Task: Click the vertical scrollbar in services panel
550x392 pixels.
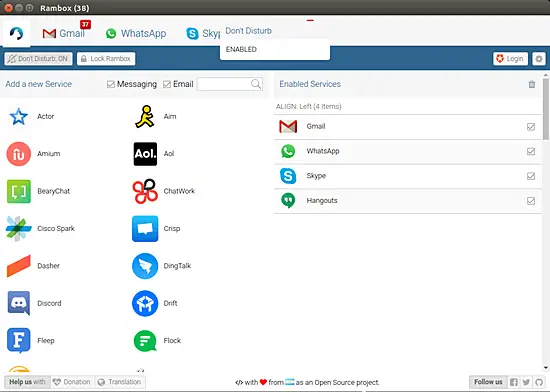Action: (x=545, y=109)
